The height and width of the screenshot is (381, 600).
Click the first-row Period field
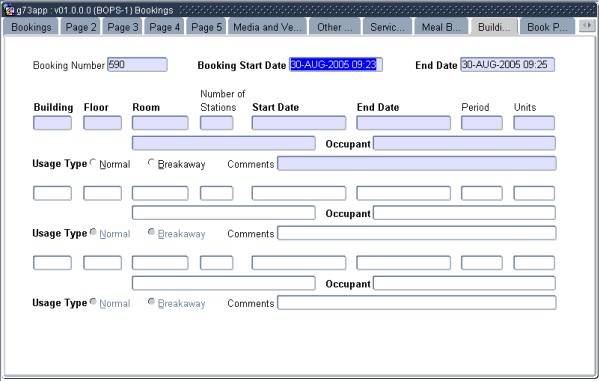tap(482, 123)
